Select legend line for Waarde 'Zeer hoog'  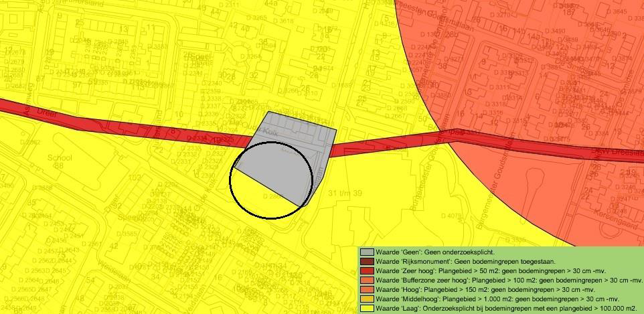491,271
